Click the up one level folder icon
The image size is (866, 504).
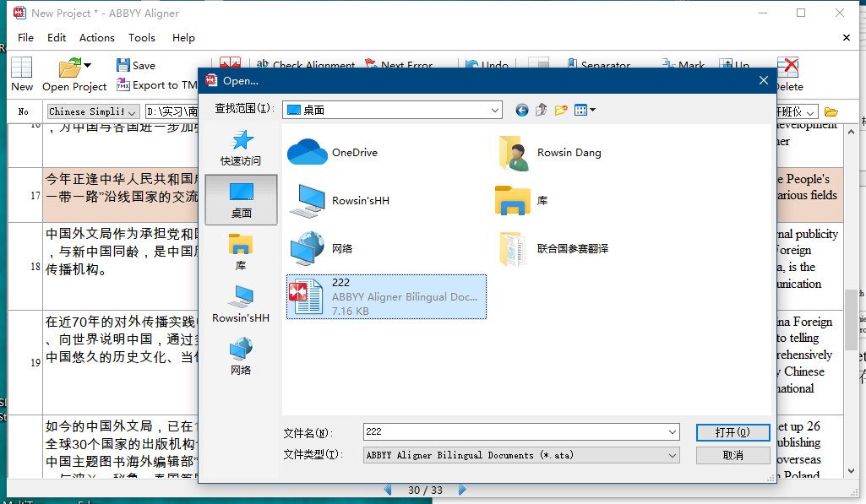pos(542,110)
